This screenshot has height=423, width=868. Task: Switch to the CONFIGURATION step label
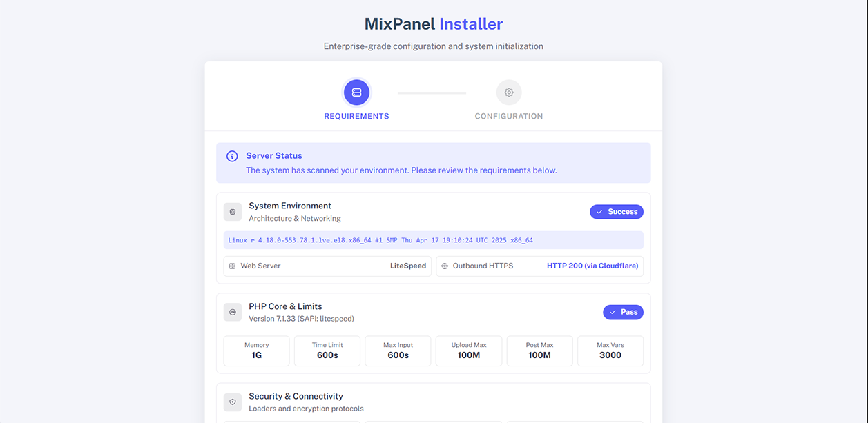pyautogui.click(x=509, y=116)
